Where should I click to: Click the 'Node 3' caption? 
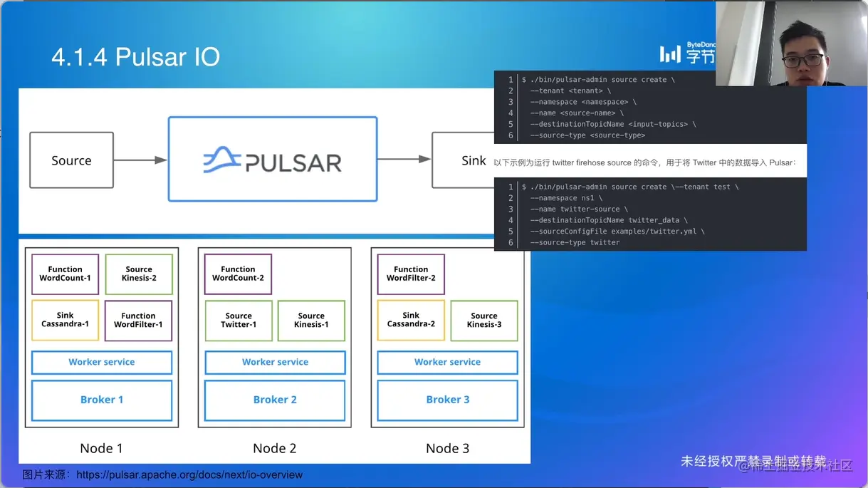point(447,448)
